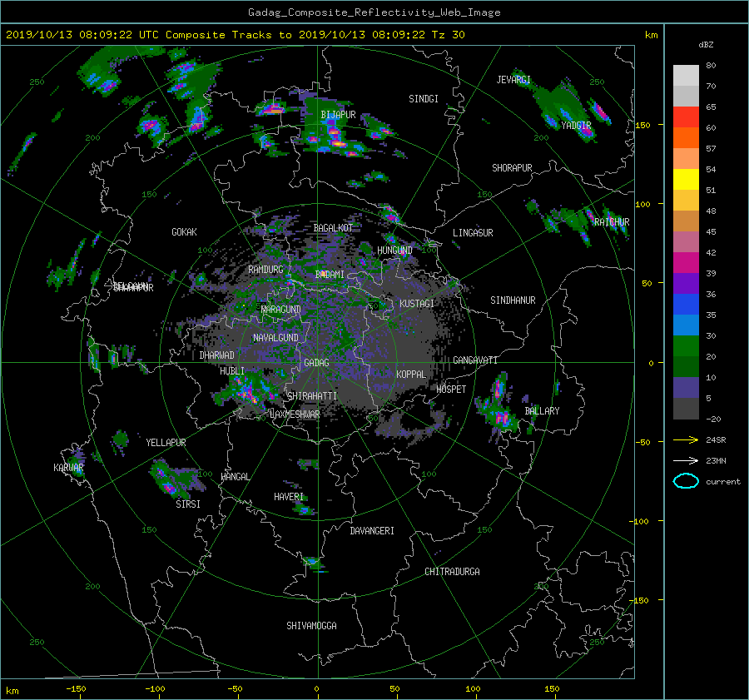Viewport: 749px width, 700px height.
Task: Pick the dark gray -20 dBZ swatch
Action: click(686, 409)
